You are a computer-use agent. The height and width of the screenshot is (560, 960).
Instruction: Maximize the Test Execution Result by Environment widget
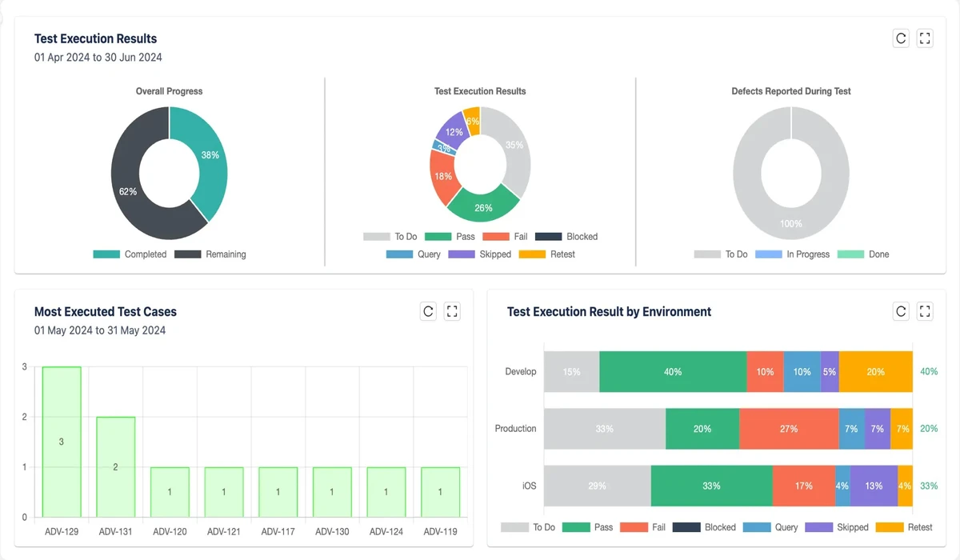point(925,312)
